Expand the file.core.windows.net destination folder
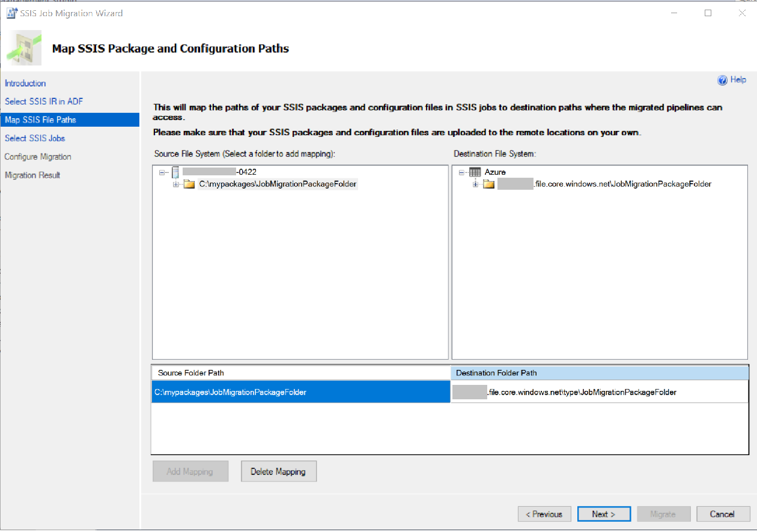Image resolution: width=757 pixels, height=532 pixels. (x=475, y=184)
